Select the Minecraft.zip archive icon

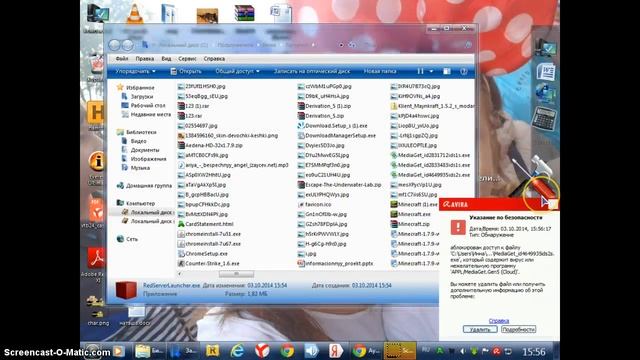pyautogui.click(x=394, y=224)
